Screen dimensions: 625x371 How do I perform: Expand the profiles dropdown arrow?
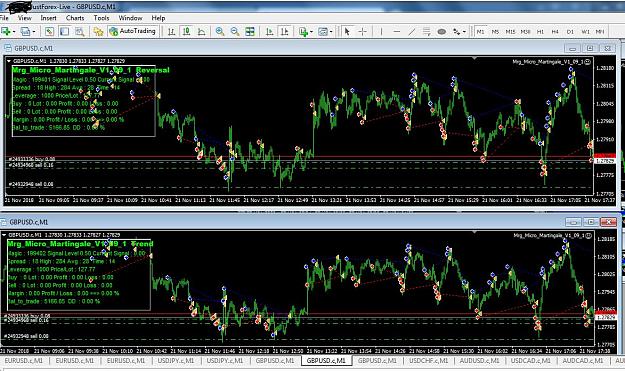click(33, 31)
